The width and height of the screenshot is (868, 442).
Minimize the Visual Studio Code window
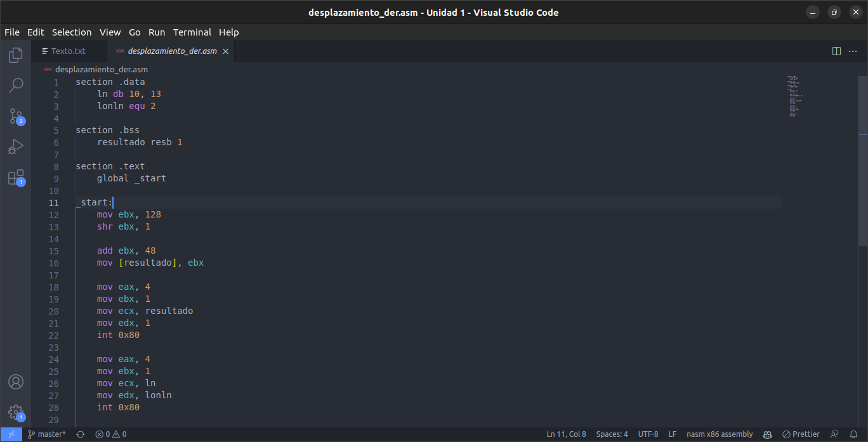(x=812, y=12)
